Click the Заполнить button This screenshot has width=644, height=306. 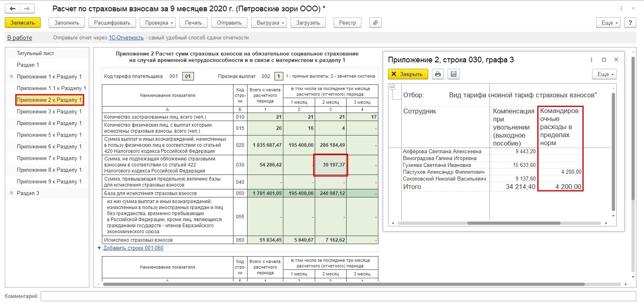click(67, 23)
